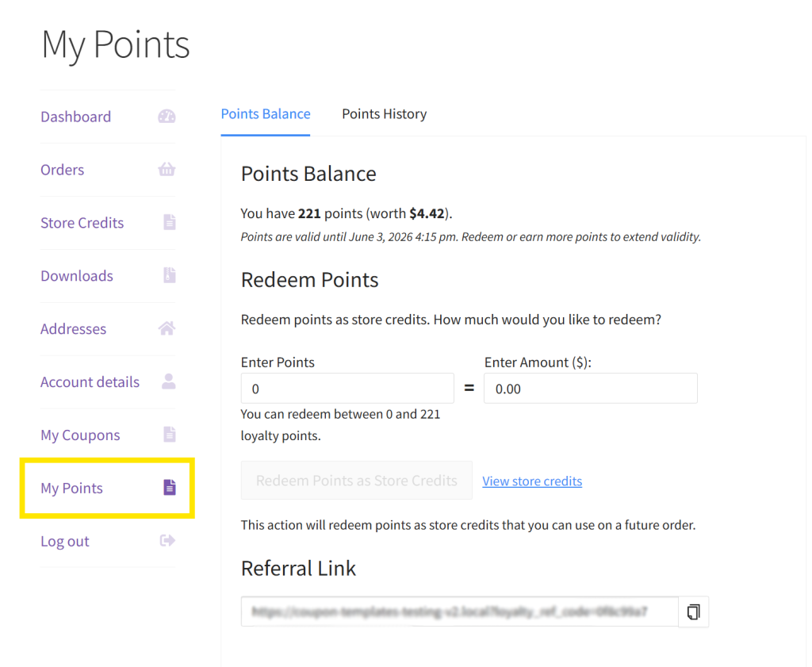This screenshot has height=667, width=812.
Task: Click the Store Credits document icon
Action: tap(168, 222)
